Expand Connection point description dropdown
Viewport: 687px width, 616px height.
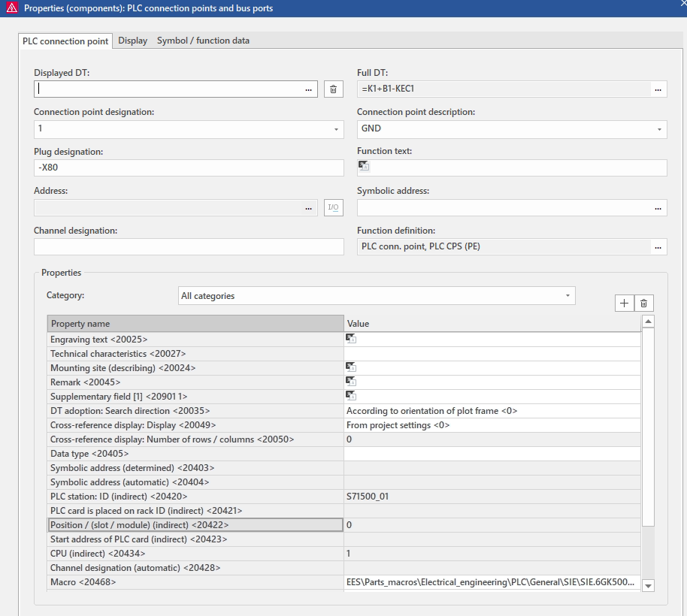point(659,129)
